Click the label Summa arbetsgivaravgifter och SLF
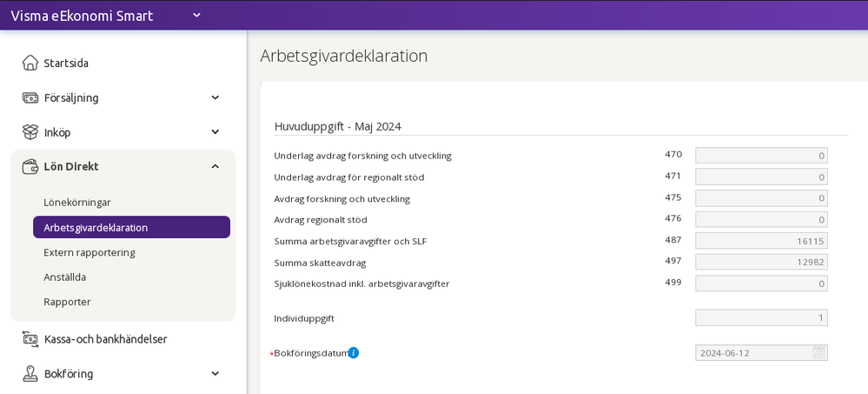 click(x=350, y=242)
